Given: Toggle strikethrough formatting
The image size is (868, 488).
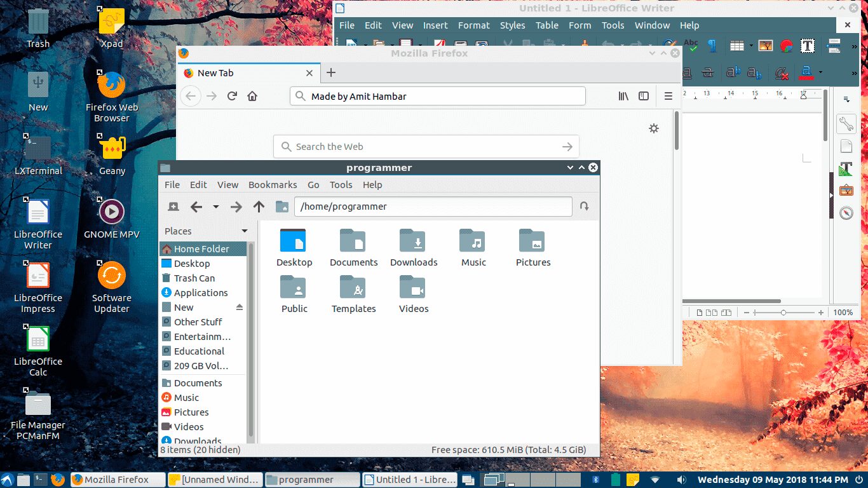Looking at the screenshot, I should 707,72.
